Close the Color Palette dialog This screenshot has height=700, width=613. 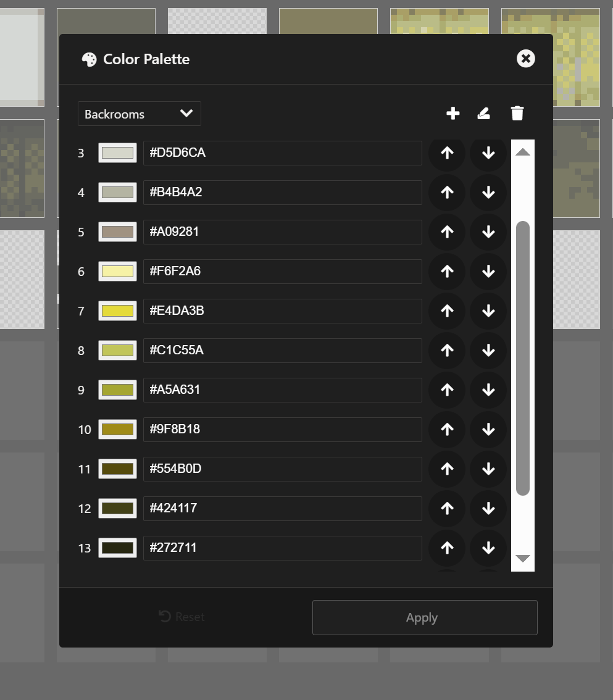point(526,59)
